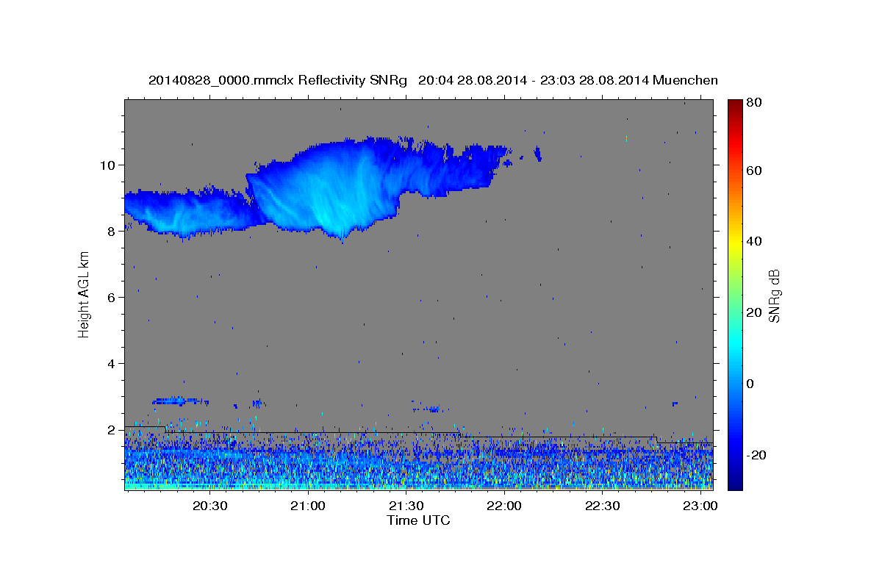882x588 pixels.
Task: Click the '20:30' time tick label
Action: click(x=209, y=506)
